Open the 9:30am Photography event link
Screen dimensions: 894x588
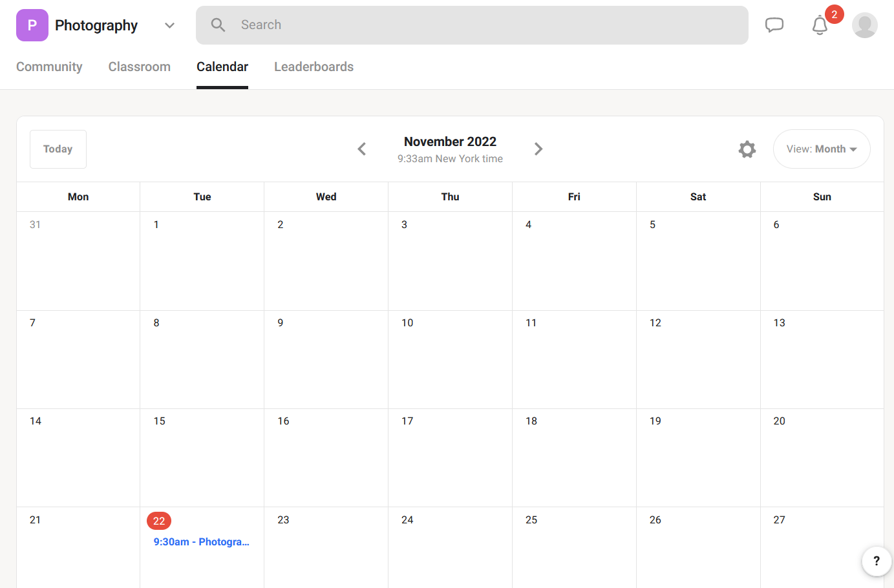click(201, 541)
